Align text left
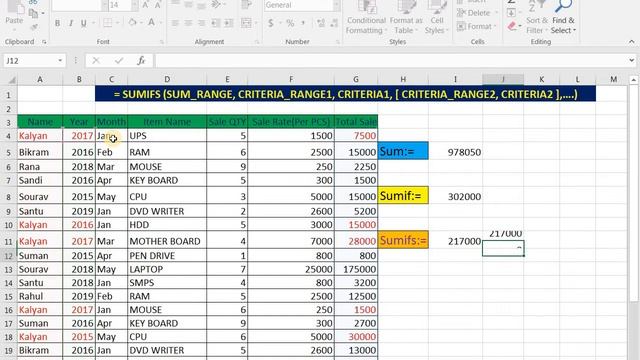 [x=175, y=23]
